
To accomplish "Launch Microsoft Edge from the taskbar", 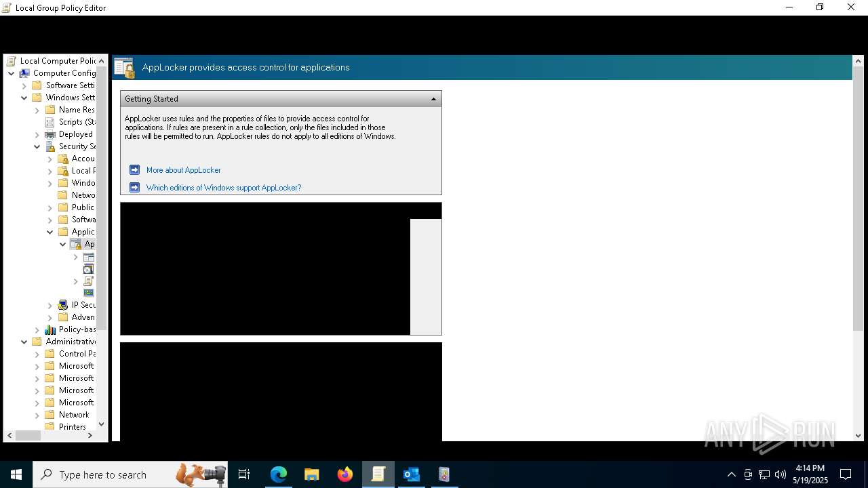I will [x=279, y=474].
